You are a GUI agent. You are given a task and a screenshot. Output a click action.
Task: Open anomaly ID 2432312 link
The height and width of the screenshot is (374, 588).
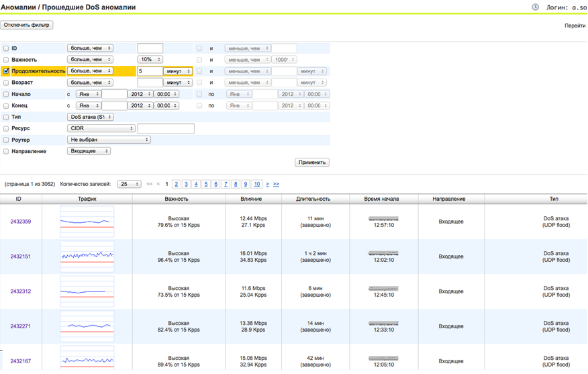tap(20, 291)
